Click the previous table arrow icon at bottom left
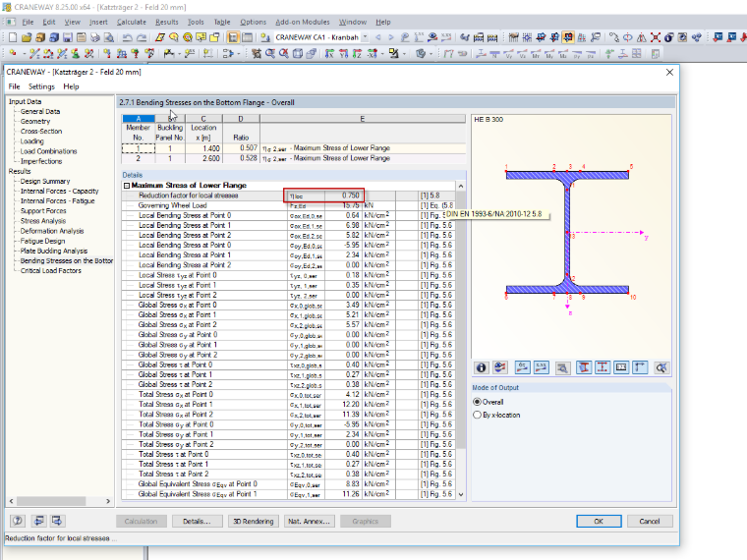 (x=38, y=521)
